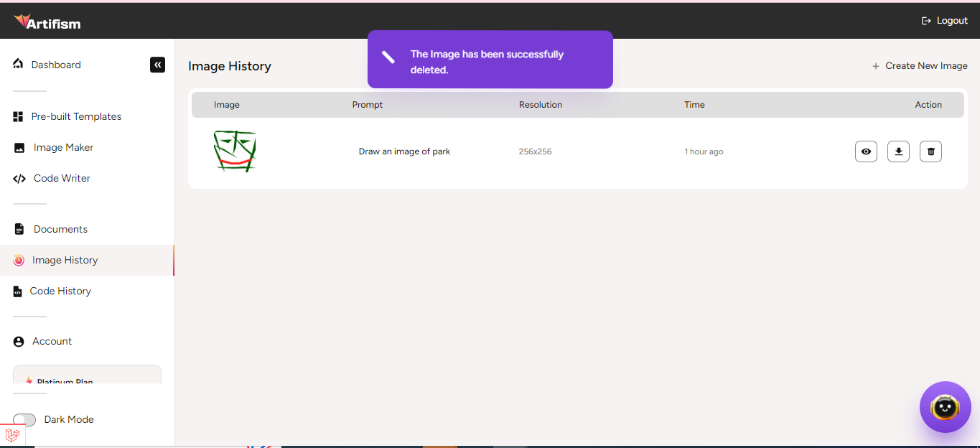Delete the image with trash icon

930,151
